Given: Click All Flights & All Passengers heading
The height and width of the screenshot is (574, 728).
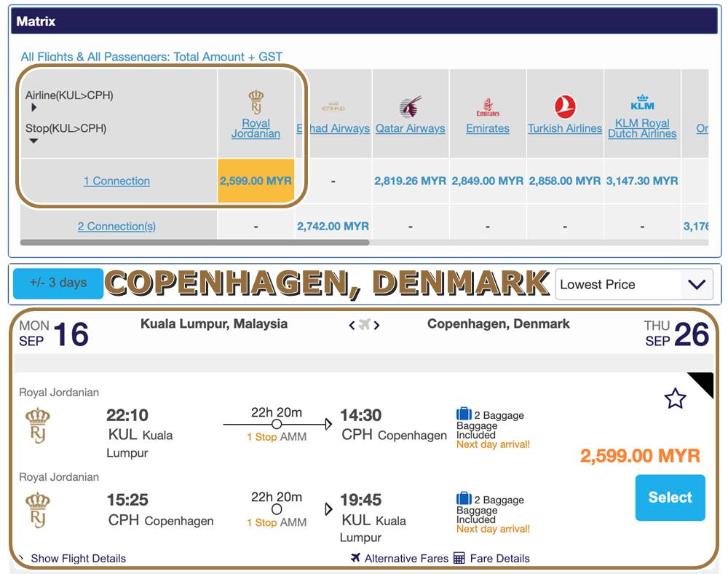Looking at the screenshot, I should [x=151, y=57].
